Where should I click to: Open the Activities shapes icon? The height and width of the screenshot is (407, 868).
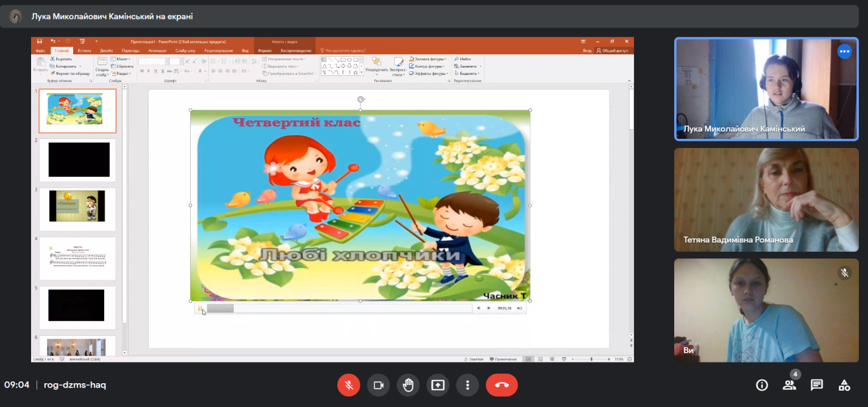844,385
